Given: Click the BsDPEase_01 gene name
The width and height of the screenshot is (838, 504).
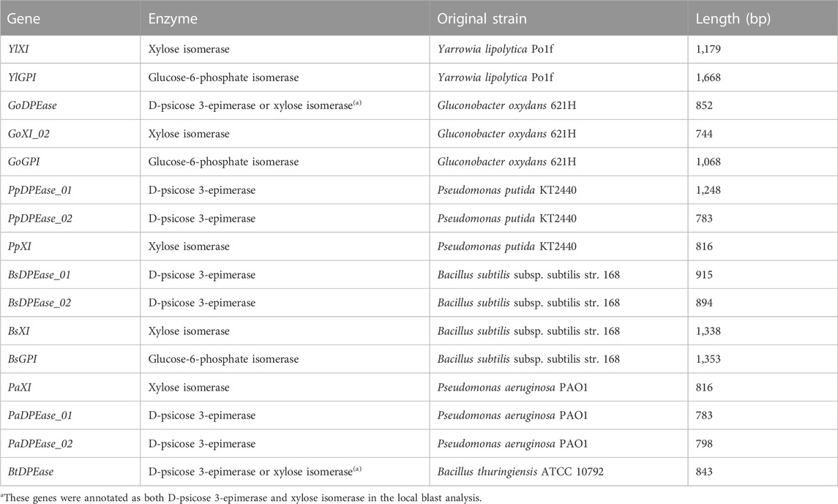Looking at the screenshot, I should (40, 275).
